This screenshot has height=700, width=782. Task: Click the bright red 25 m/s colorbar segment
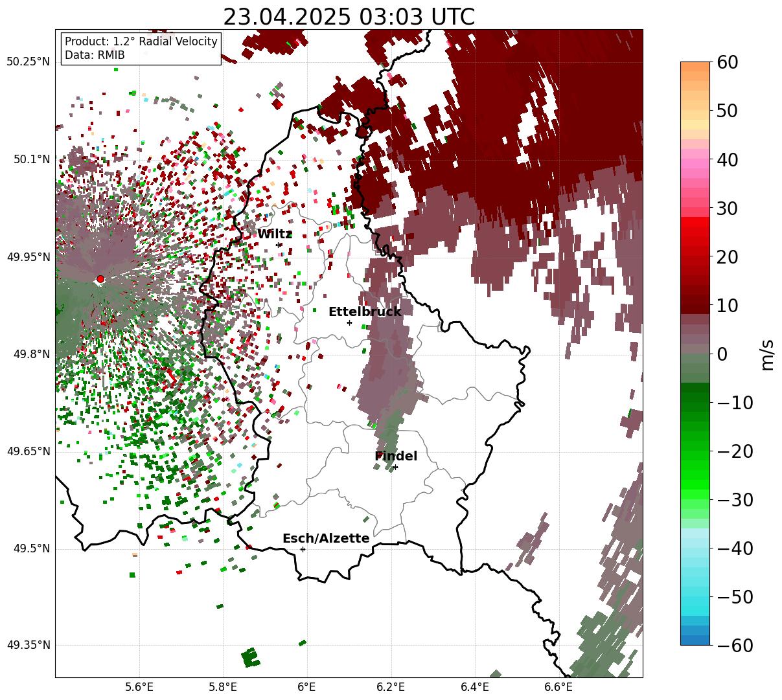click(x=695, y=232)
